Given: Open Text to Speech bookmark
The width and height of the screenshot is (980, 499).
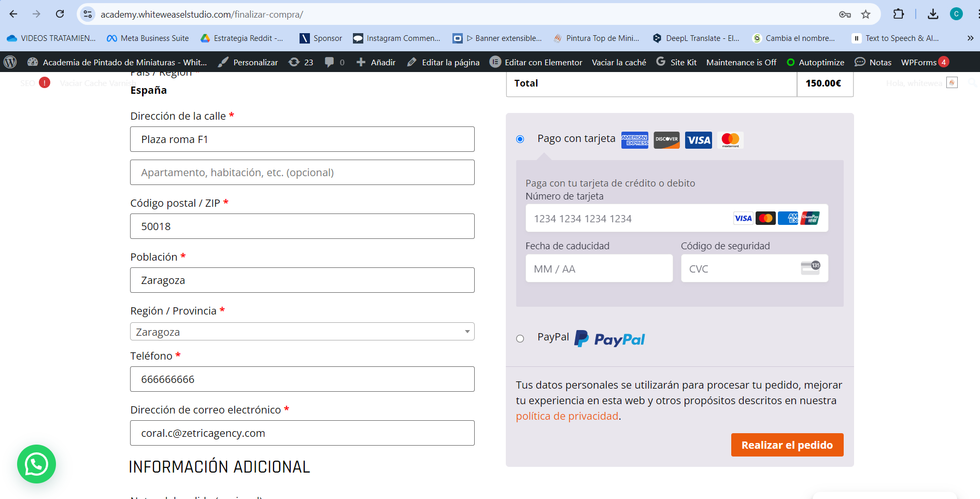Looking at the screenshot, I should [x=896, y=38].
